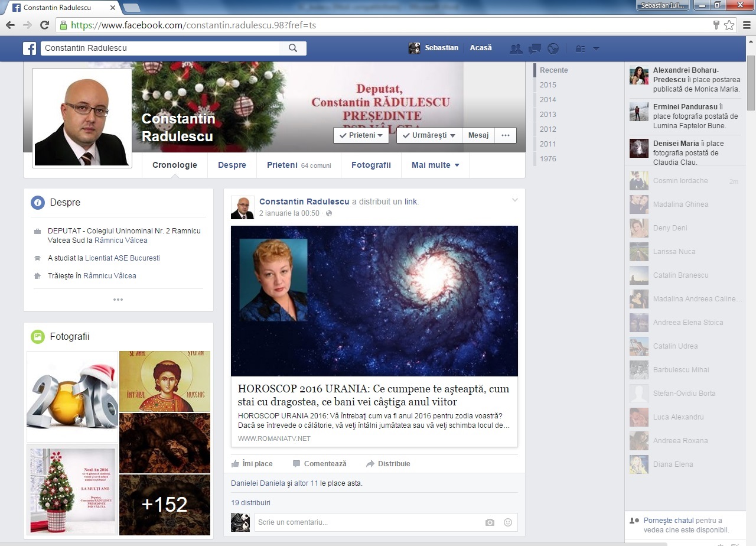Click the Denisei Maria ticker story
The height and width of the screenshot is (546, 756).
point(685,152)
